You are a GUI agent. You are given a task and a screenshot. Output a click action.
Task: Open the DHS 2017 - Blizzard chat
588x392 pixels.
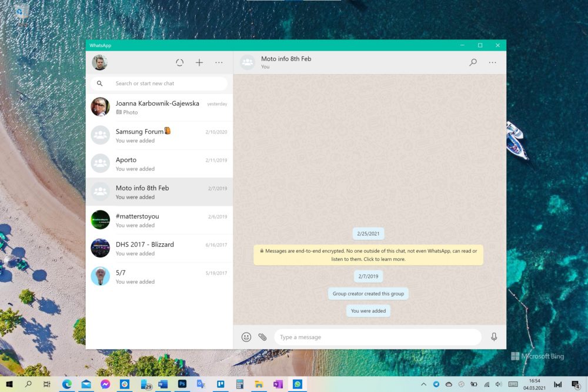tap(159, 248)
